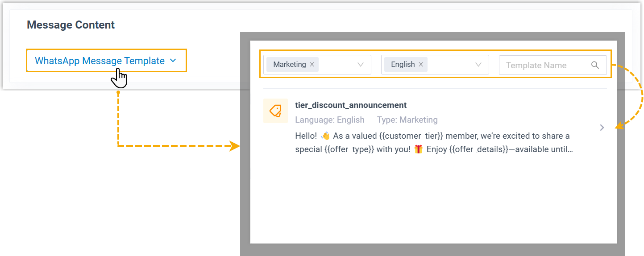Click the Message Content section heading

tap(71, 25)
